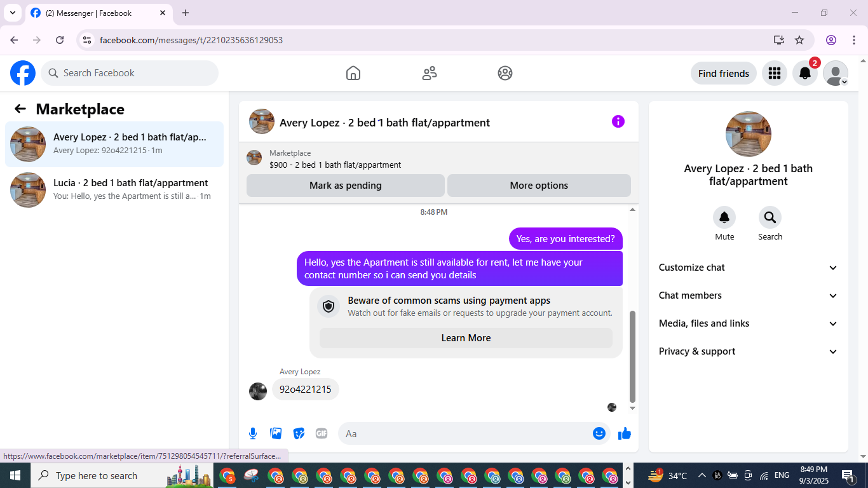Screen dimensions: 868x488
Task: Click the Mark as pending button
Action: tap(346, 186)
